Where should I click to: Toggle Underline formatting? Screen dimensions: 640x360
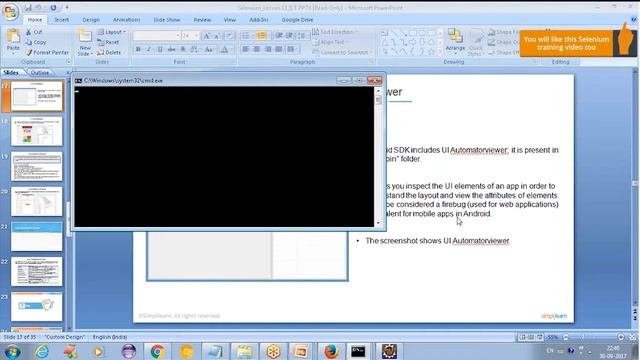tap(160, 49)
